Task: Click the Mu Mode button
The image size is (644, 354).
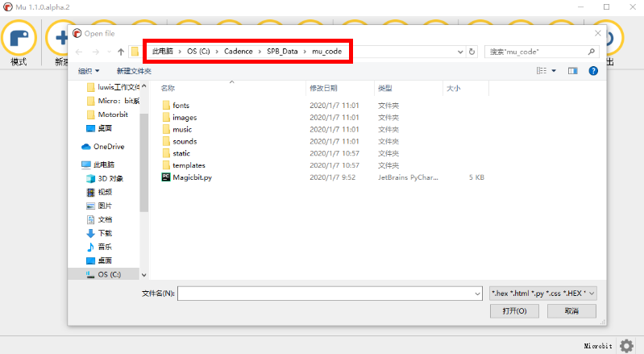Action: pos(19,43)
